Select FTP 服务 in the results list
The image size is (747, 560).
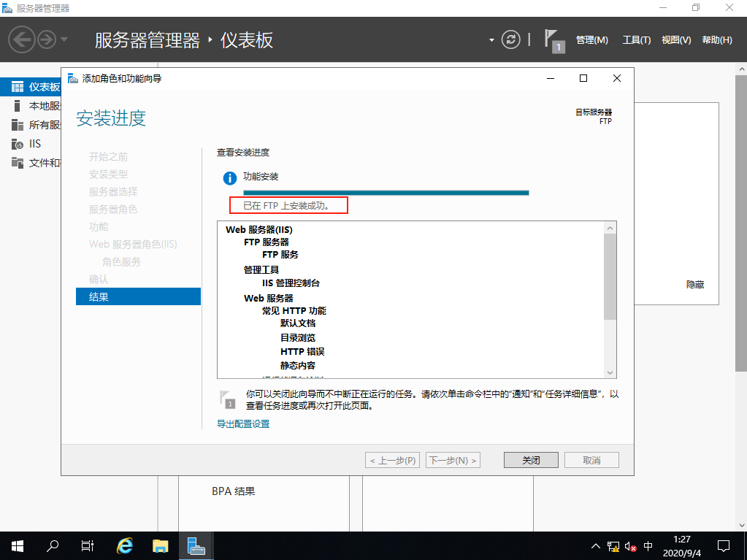280,255
